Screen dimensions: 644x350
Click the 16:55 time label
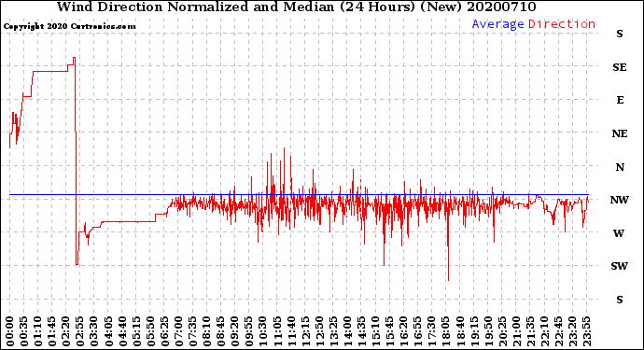418,331
